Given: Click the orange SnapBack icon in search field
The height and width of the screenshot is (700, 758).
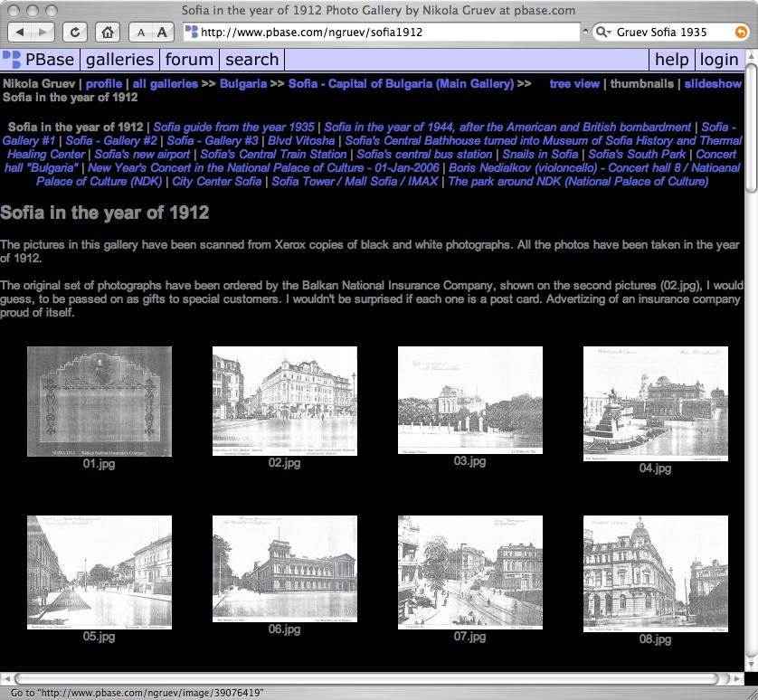Looking at the screenshot, I should 741,33.
